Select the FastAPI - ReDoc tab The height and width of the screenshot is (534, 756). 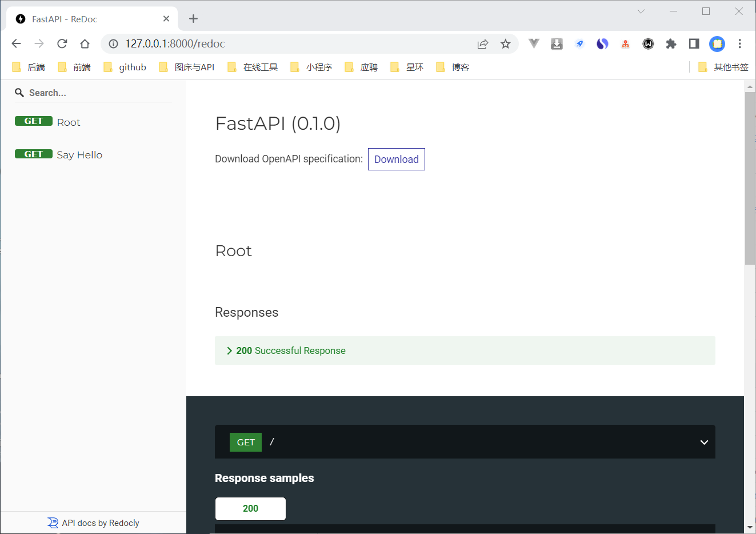pyautogui.click(x=91, y=19)
